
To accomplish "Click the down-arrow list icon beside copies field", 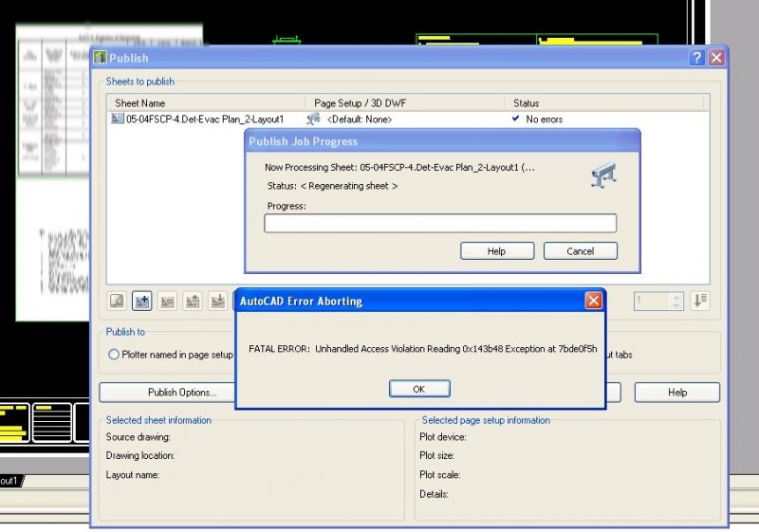I will coord(700,301).
